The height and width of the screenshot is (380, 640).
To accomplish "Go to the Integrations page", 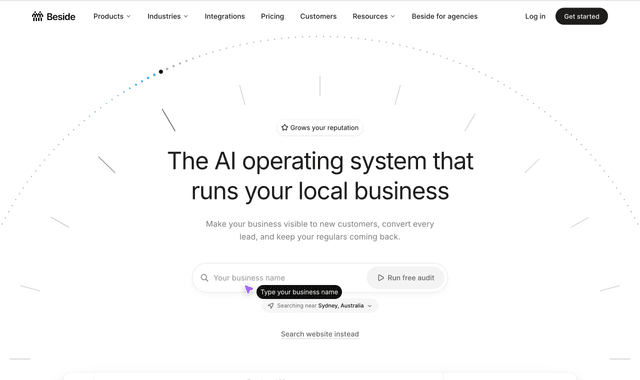I will click(224, 16).
